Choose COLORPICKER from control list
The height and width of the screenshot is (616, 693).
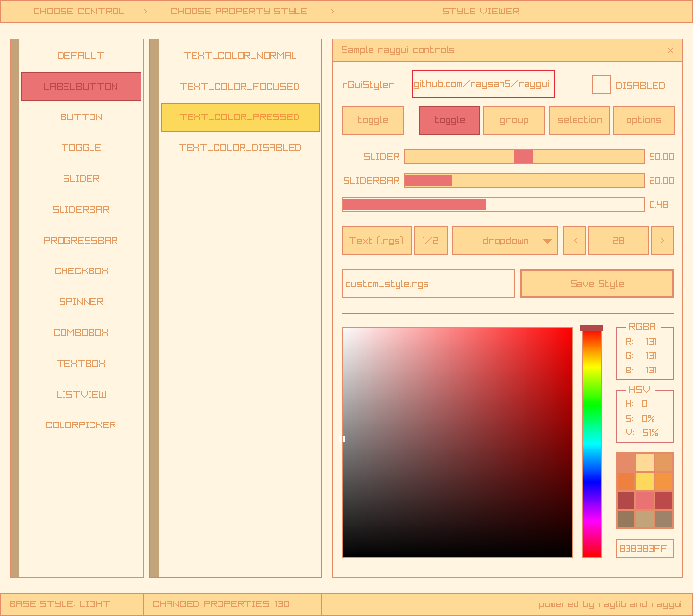coord(81,425)
